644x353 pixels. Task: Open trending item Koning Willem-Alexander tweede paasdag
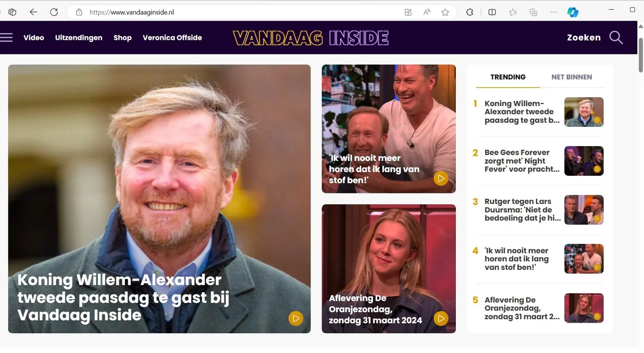tap(522, 112)
